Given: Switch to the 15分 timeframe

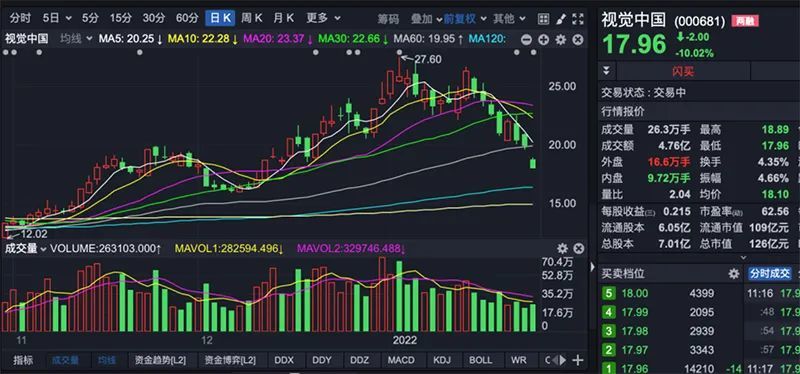Looking at the screenshot, I should [x=120, y=18].
